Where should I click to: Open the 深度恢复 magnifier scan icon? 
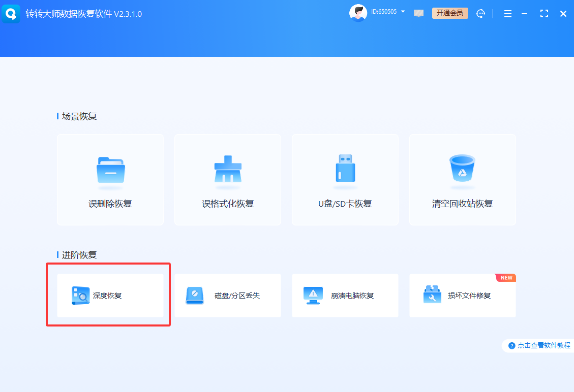tap(80, 296)
